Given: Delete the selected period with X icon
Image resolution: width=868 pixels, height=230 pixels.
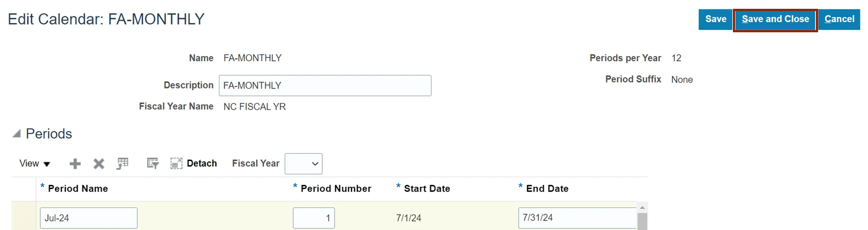Looking at the screenshot, I should pyautogui.click(x=99, y=164).
